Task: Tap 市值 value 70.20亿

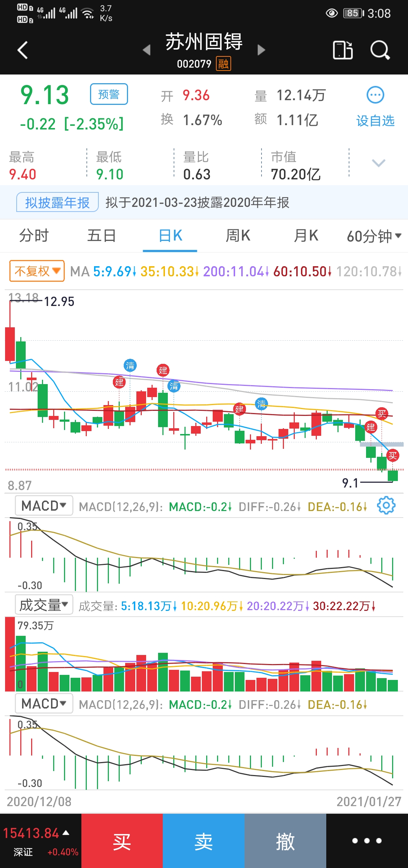Action: point(296,174)
